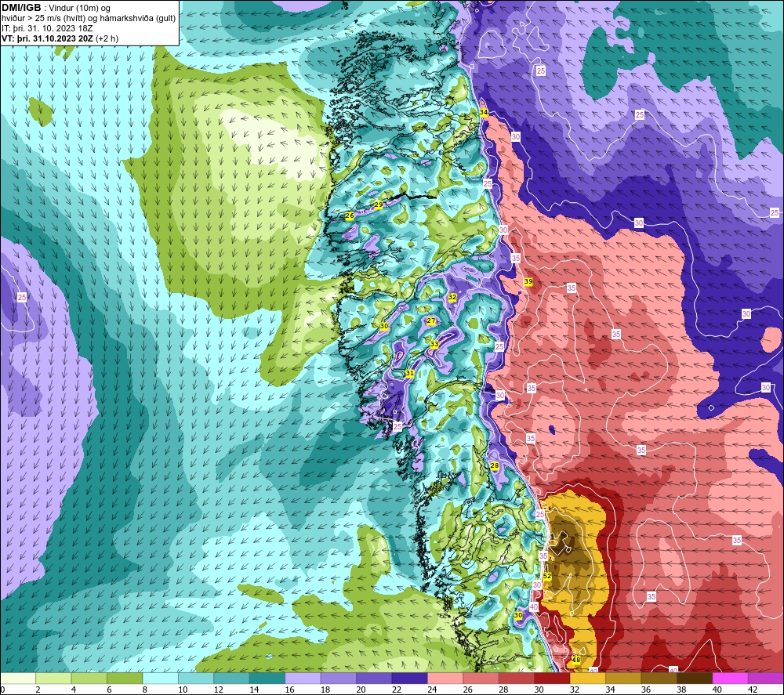Select the light pink swatch for 24–26 m/s
The width and height of the screenshot is (784, 695).
445,678
